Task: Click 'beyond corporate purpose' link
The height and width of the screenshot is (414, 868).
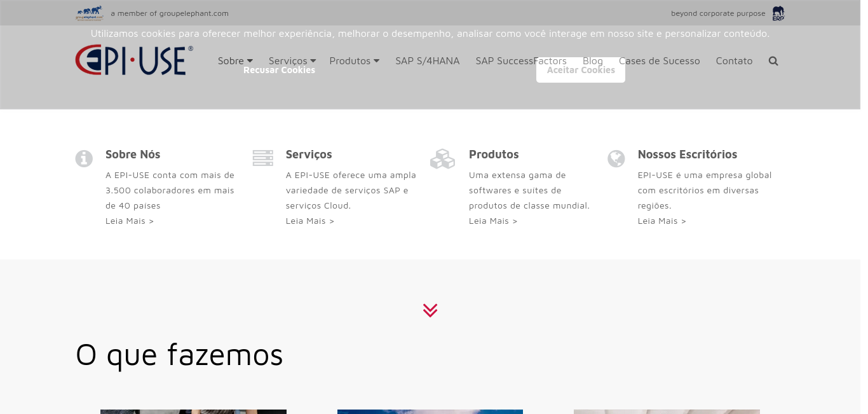Action: click(718, 13)
